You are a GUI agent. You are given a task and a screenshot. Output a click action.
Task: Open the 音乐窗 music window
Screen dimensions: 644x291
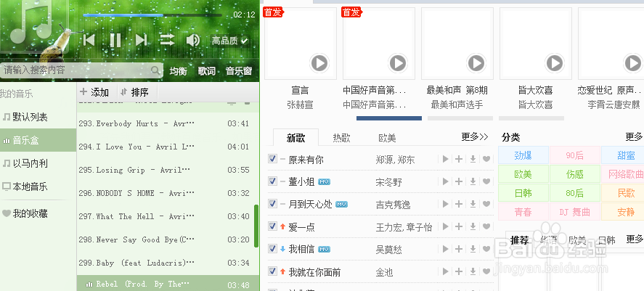[x=239, y=71]
